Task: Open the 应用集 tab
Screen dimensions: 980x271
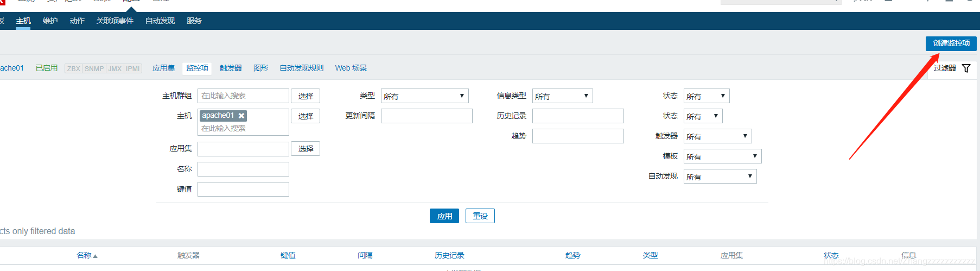Action: 163,68
